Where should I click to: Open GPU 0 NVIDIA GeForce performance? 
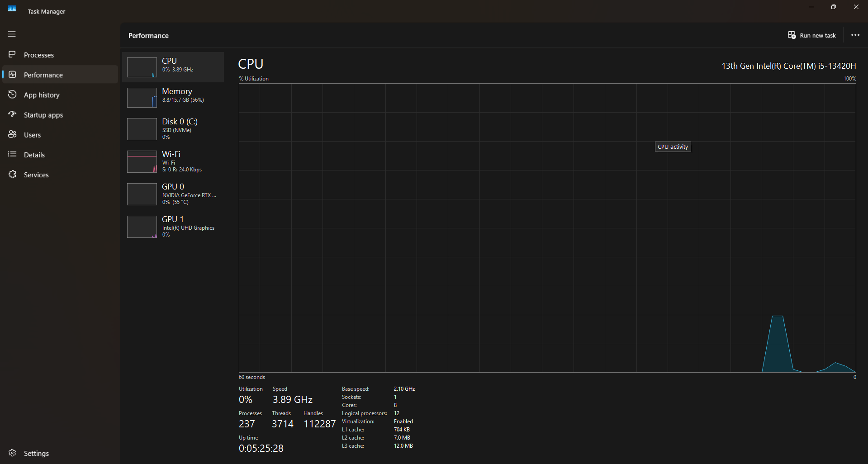(x=173, y=194)
